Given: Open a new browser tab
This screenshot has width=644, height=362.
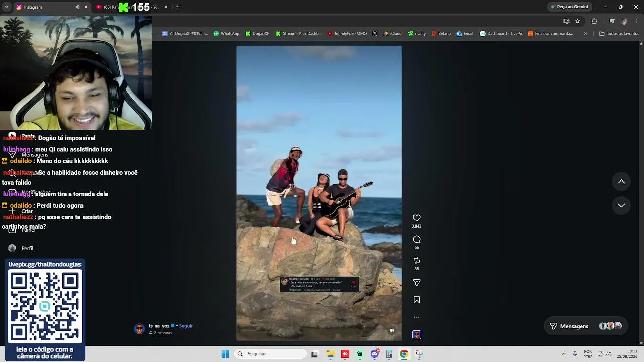Looking at the screenshot, I should tap(178, 7).
